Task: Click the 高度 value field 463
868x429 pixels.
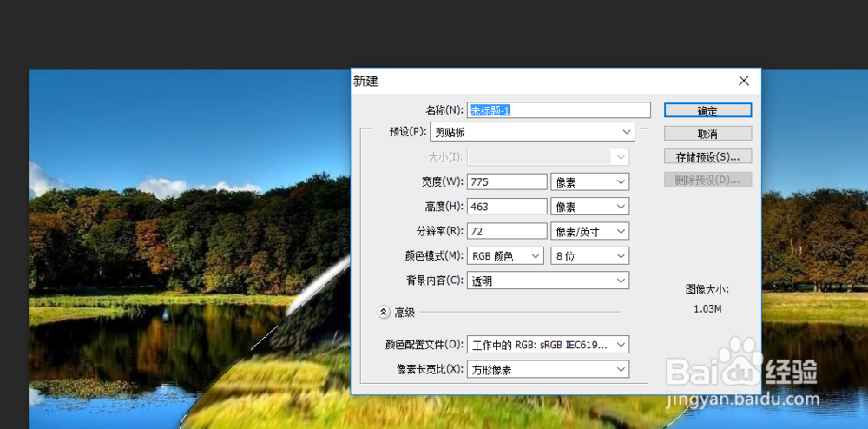Action: click(507, 207)
